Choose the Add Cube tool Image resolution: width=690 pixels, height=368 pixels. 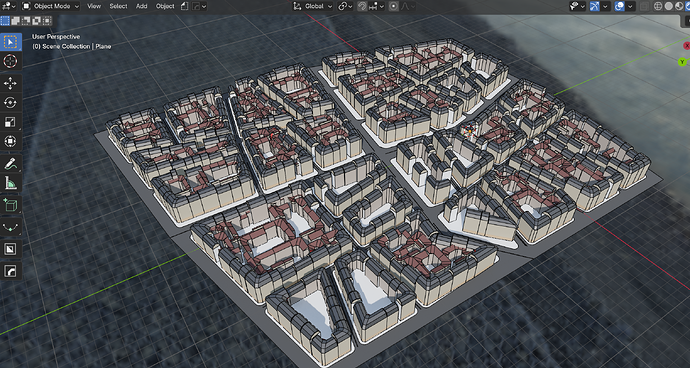point(10,205)
